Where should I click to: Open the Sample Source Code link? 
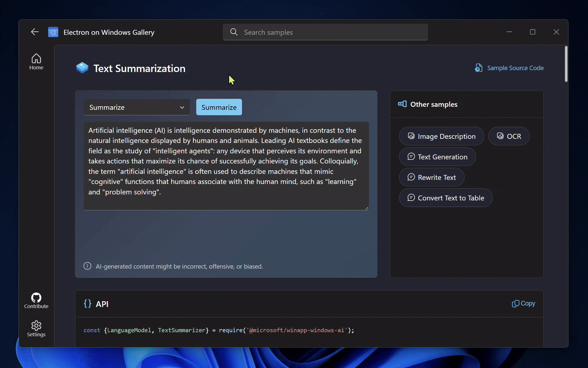point(515,68)
